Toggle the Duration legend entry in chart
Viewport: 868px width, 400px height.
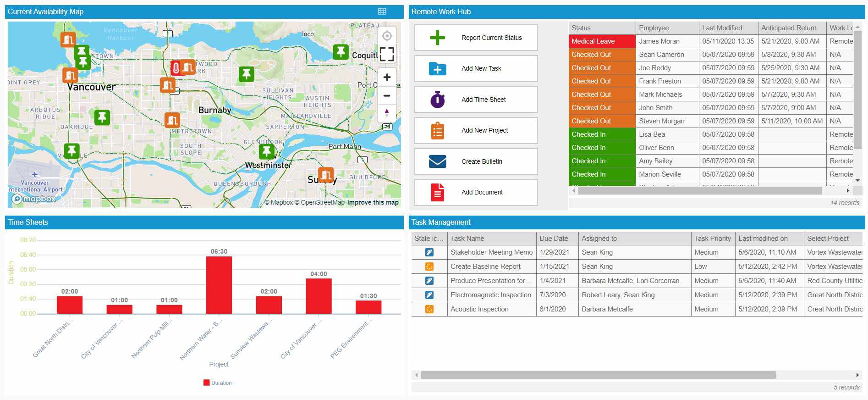coord(218,383)
